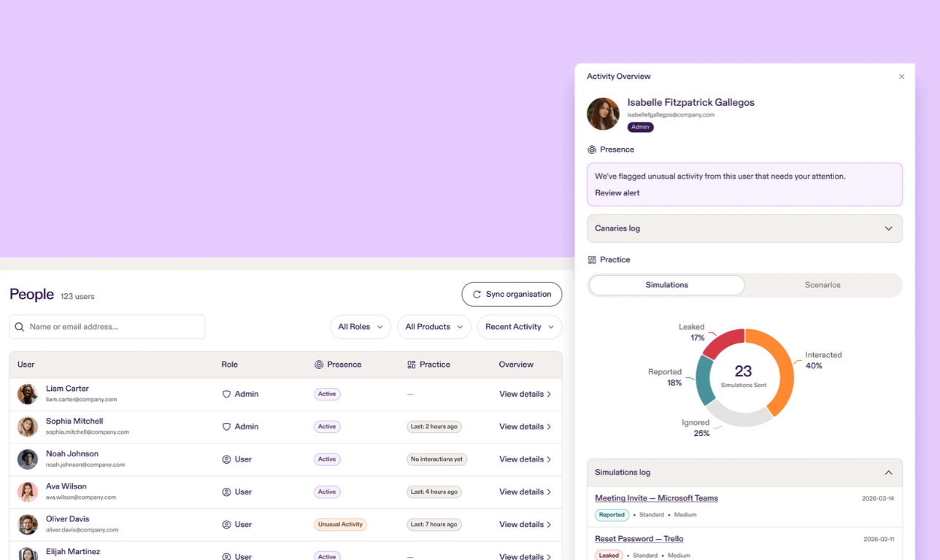Close the Activity Overview panel
This screenshot has width=940, height=560.
tap(901, 77)
